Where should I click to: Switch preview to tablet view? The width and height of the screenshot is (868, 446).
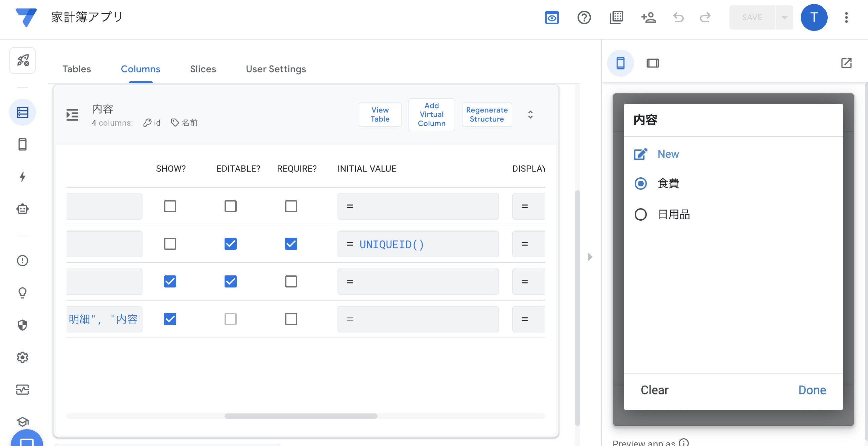coord(653,63)
